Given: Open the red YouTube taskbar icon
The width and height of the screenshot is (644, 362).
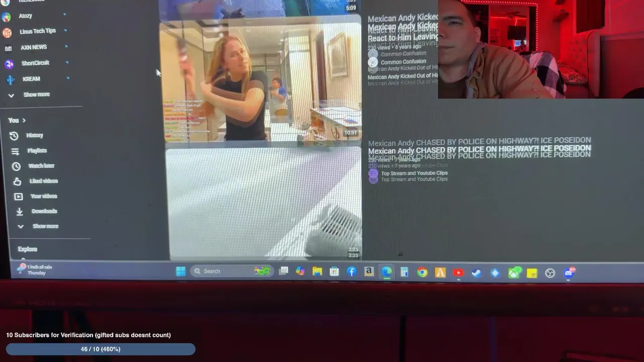Looking at the screenshot, I should click(x=458, y=273).
